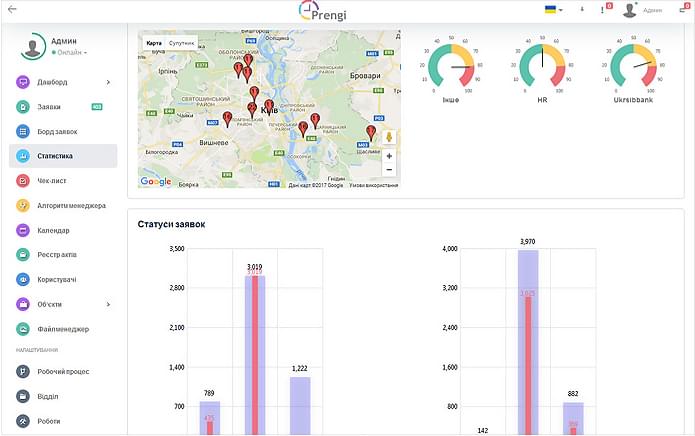This screenshot has width=695, height=436.
Task: Click the Умови використання map link
Action: pyautogui.click(x=373, y=185)
